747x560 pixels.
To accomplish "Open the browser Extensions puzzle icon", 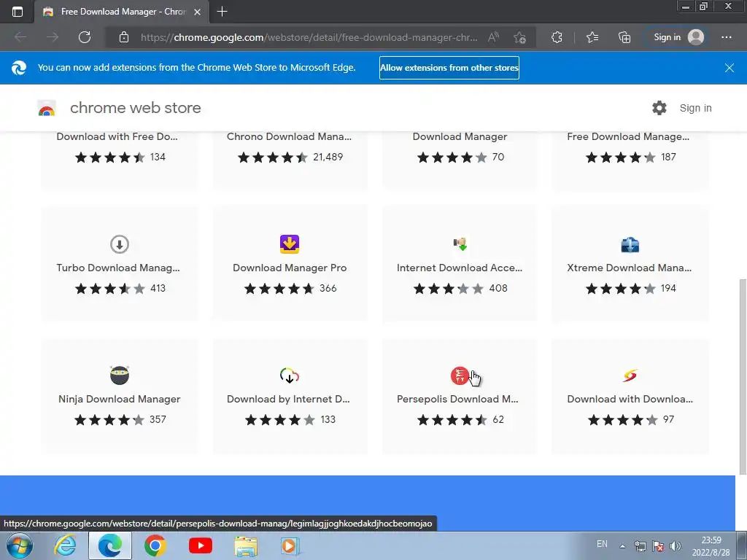I will click(x=557, y=37).
